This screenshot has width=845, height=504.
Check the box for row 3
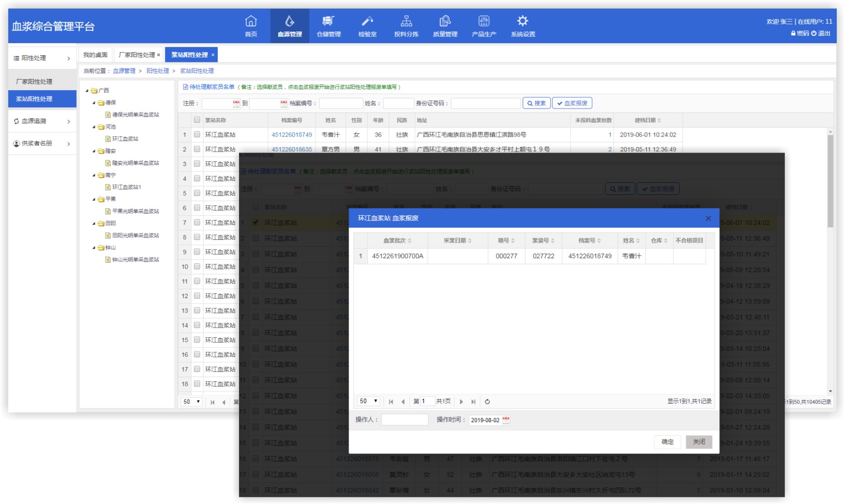197,164
